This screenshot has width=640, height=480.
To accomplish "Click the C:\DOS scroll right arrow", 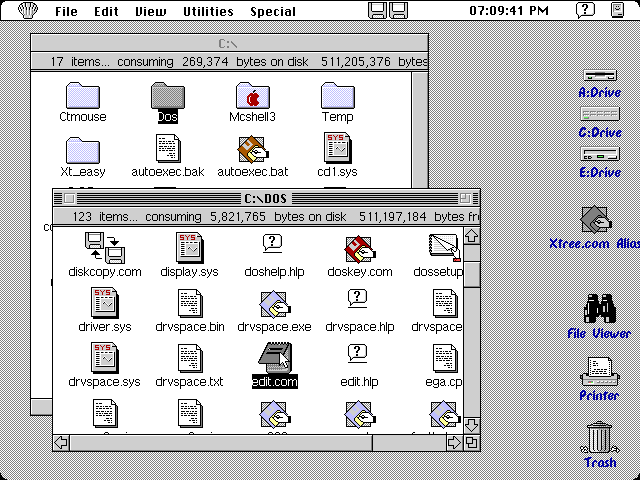I will click(x=454, y=442).
